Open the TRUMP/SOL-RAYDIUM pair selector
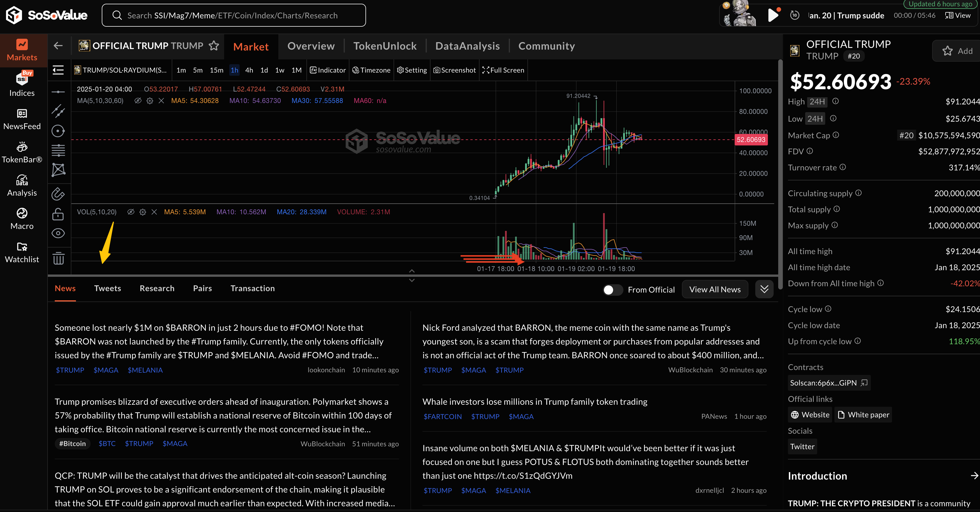Viewport: 980px width, 512px height. pos(121,70)
